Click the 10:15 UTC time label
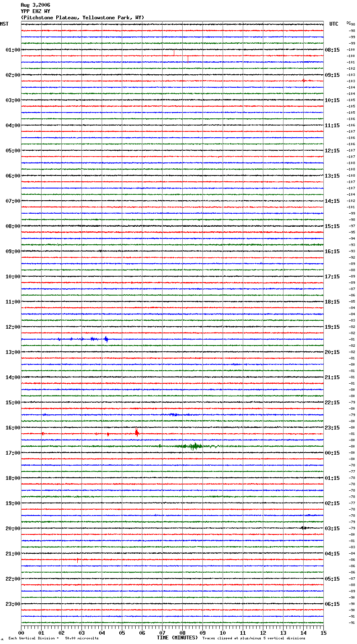Viewport: 357px width, 644px height. coord(332,100)
